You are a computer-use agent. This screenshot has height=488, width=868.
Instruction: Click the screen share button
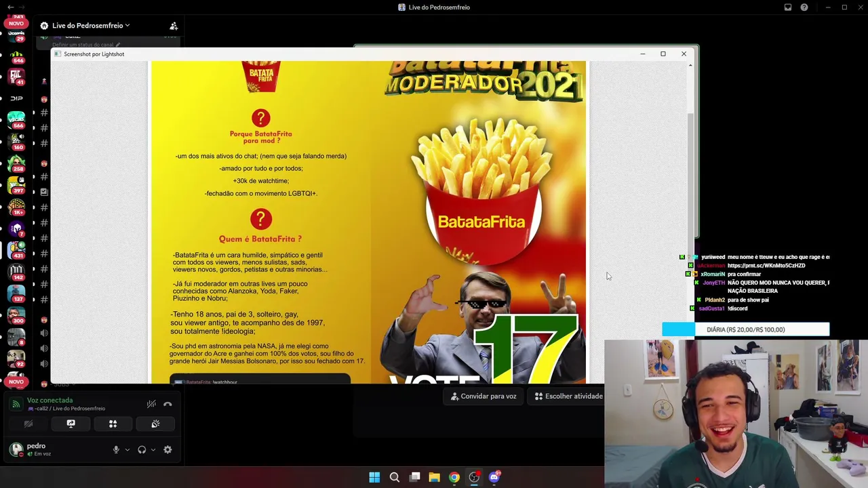click(71, 424)
